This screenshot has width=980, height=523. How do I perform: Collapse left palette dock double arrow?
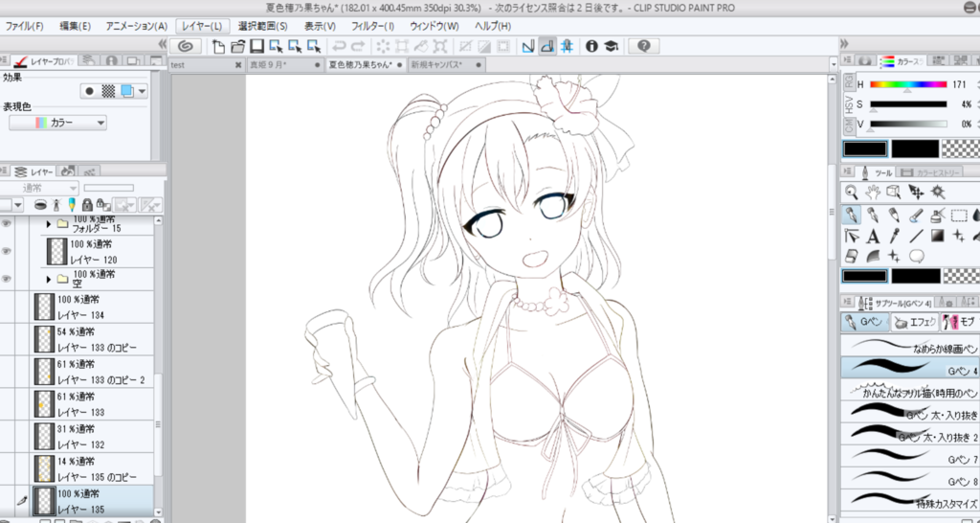coord(163,43)
